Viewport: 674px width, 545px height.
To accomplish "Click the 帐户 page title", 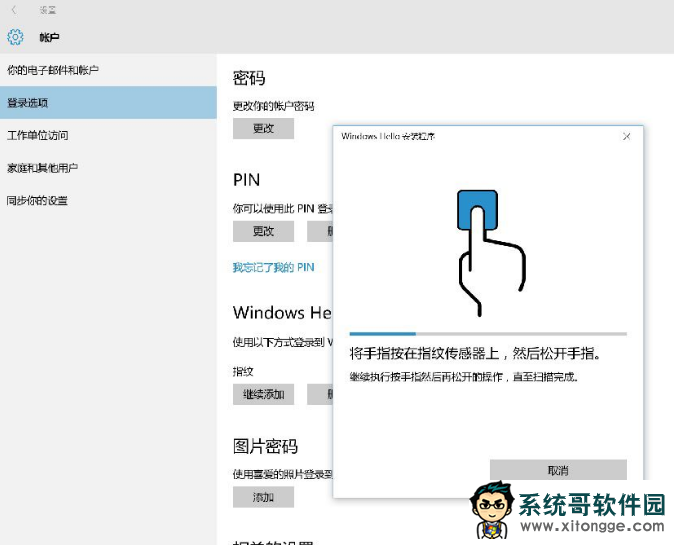I will tap(49, 37).
